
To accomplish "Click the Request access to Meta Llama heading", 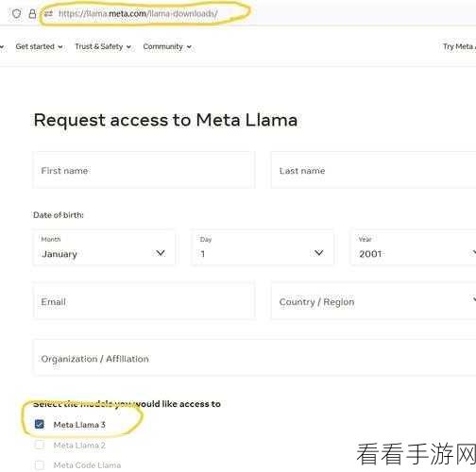I will 165,120.
